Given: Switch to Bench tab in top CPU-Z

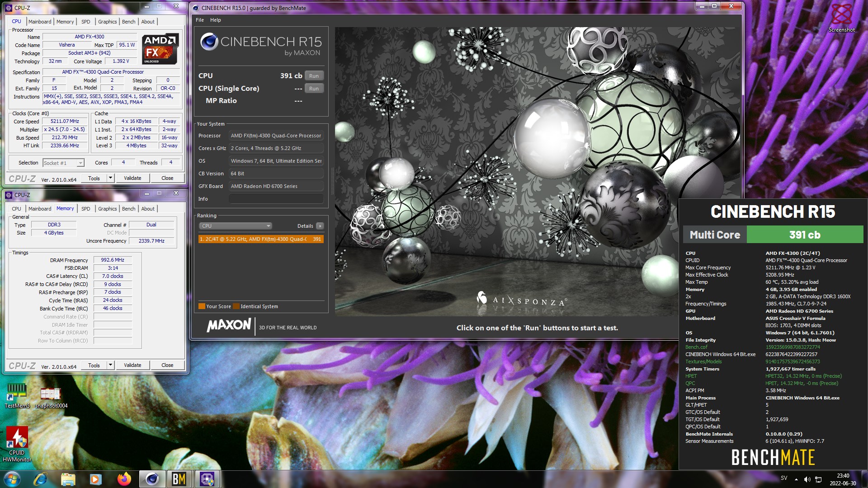Looking at the screenshot, I should point(129,22).
